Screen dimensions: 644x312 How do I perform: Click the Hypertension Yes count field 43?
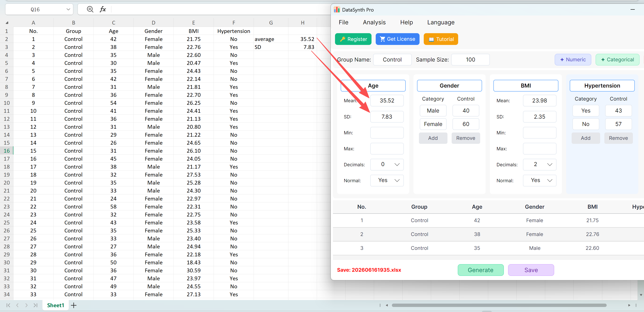(x=618, y=111)
